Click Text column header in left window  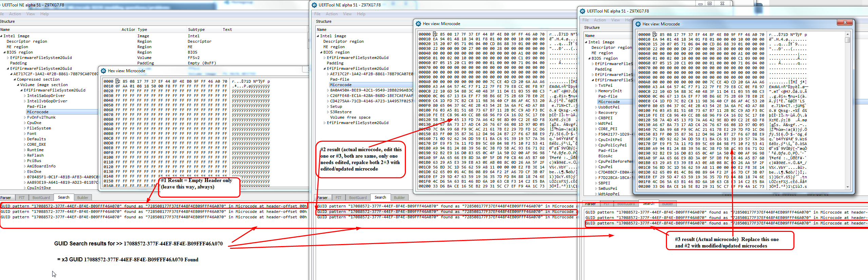point(227,29)
